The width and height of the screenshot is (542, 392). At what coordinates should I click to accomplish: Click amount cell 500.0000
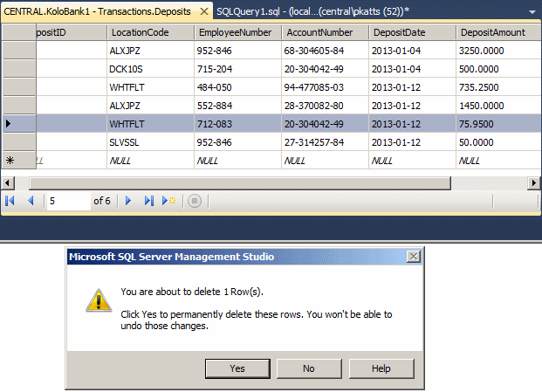pos(498,69)
